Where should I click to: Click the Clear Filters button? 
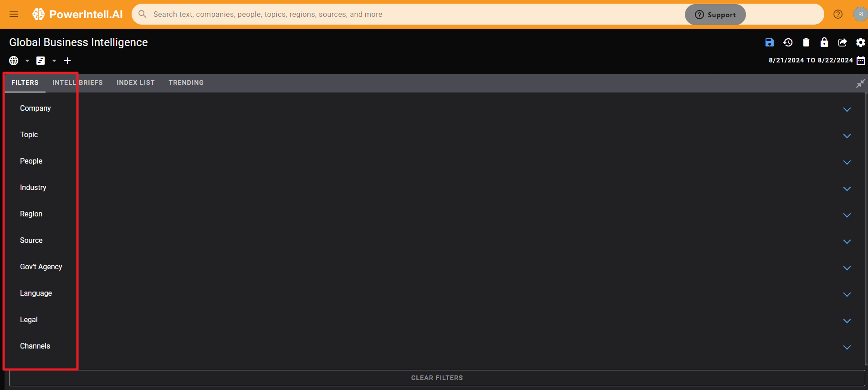(437, 378)
